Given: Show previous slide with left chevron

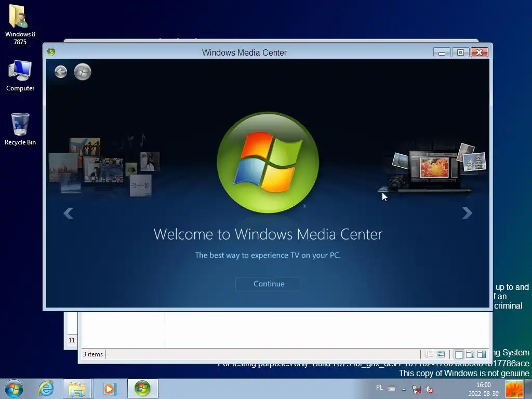Looking at the screenshot, I should tap(69, 214).
